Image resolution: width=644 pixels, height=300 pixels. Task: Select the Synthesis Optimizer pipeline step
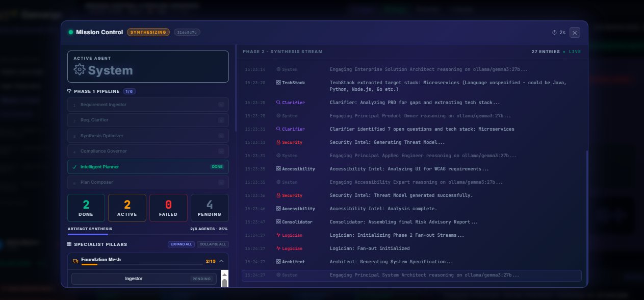(x=148, y=136)
